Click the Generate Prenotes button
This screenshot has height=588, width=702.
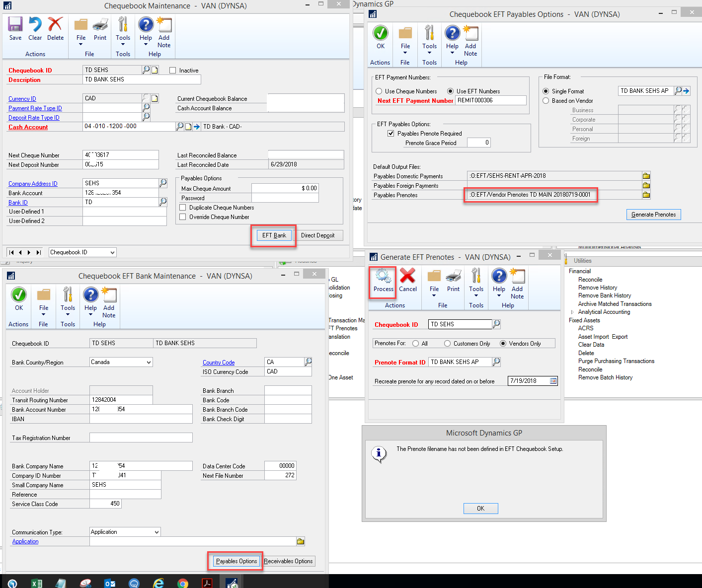653,214
